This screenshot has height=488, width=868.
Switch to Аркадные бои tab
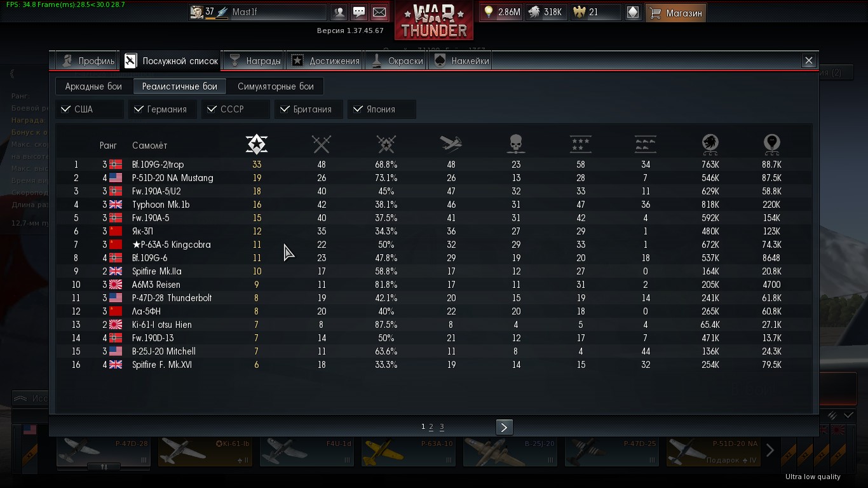click(x=93, y=86)
